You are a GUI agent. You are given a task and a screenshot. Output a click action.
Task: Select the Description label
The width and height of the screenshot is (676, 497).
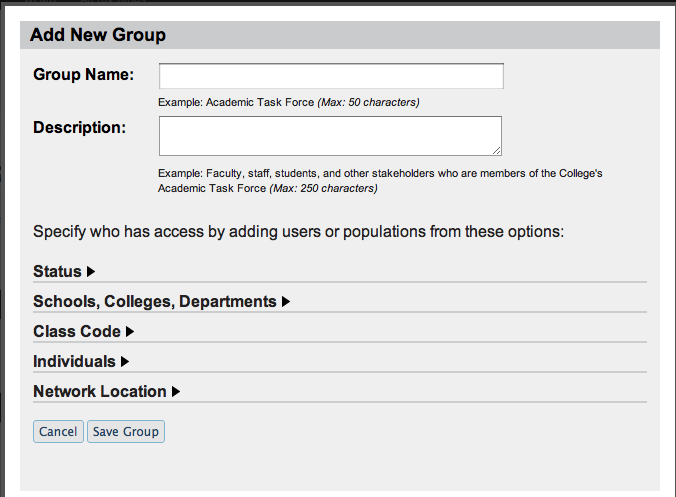point(79,128)
